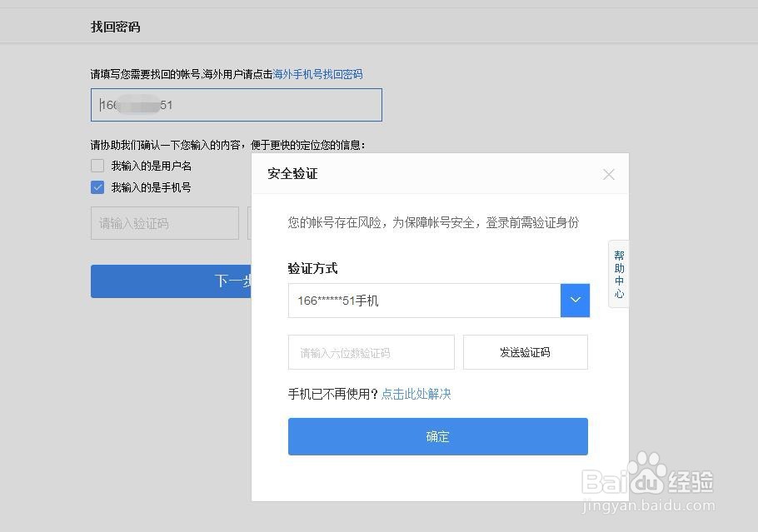Click the 找回密码 page heading

pyautogui.click(x=116, y=27)
